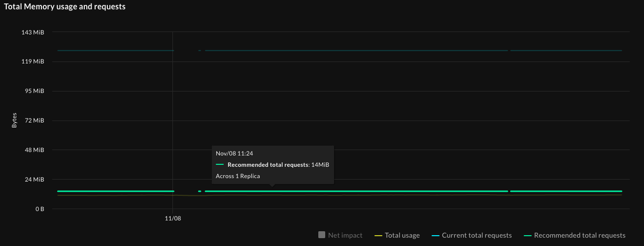Click the vertical 11/08 gridline marker
644x246 pixels.
(173, 123)
